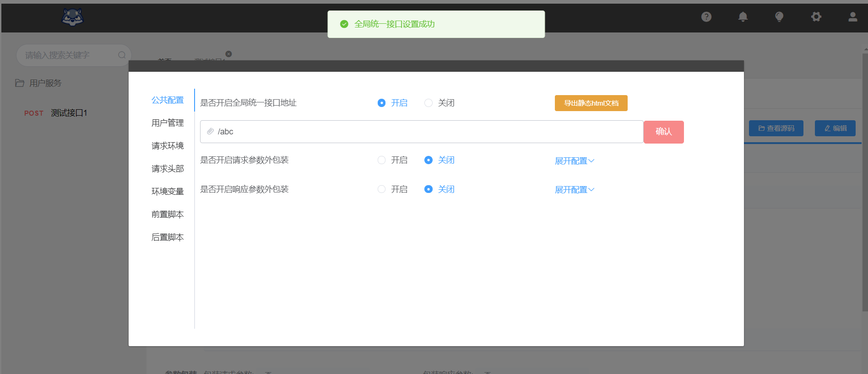This screenshot has height=374, width=868.
Task: Click the 用户服务 folder icon
Action: (x=20, y=83)
